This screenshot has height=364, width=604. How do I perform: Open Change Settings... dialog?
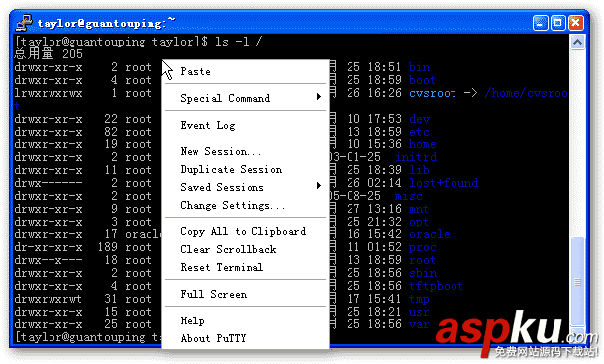(x=246, y=205)
